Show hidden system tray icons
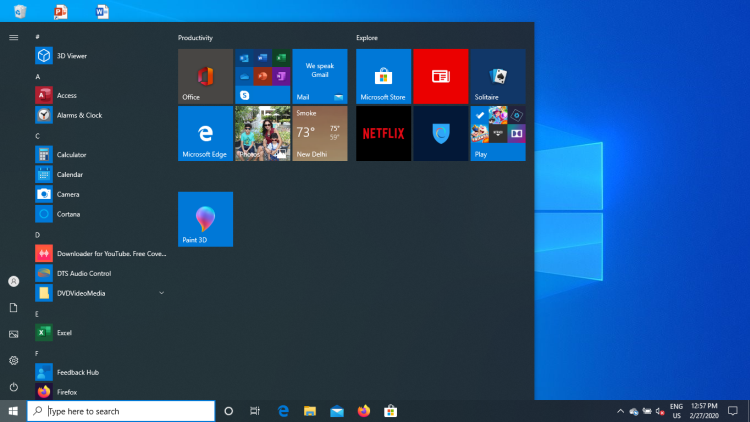Screen dimensions: 750x422 620,411
